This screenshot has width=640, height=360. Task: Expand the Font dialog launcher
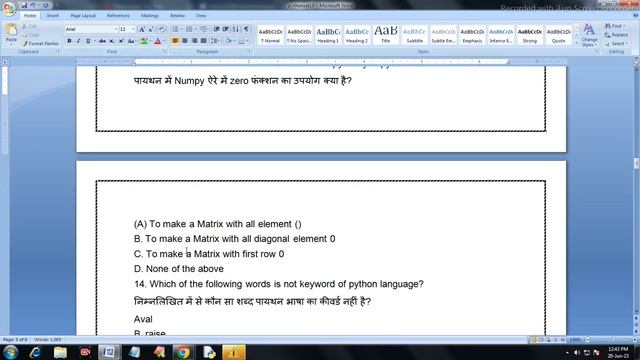[x=164, y=52]
